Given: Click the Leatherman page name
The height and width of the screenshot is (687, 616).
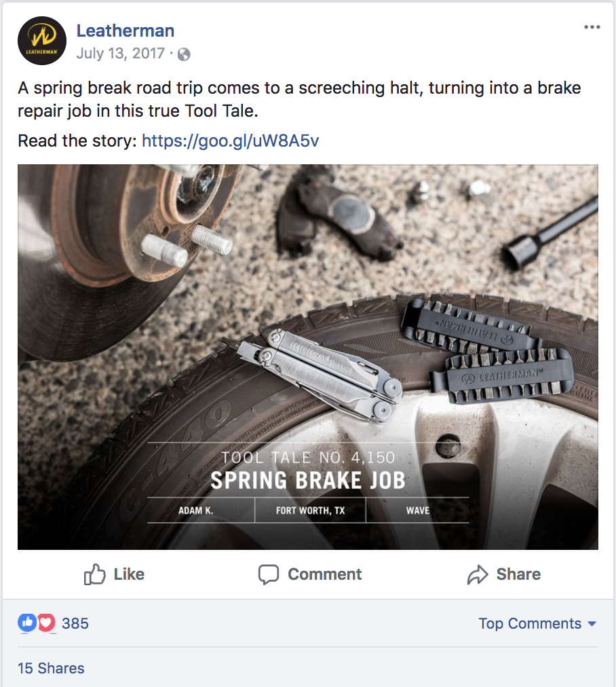Looking at the screenshot, I should (126, 31).
